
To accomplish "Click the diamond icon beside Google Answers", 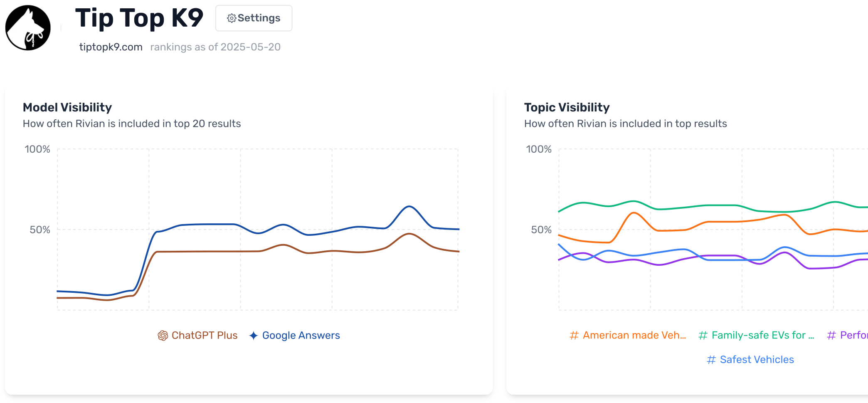I will click(253, 335).
